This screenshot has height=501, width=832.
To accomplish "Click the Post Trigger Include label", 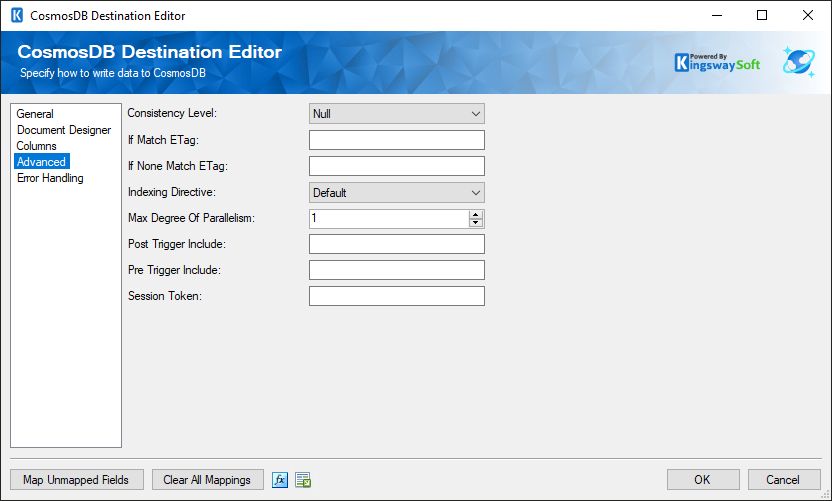I will click(x=177, y=244).
